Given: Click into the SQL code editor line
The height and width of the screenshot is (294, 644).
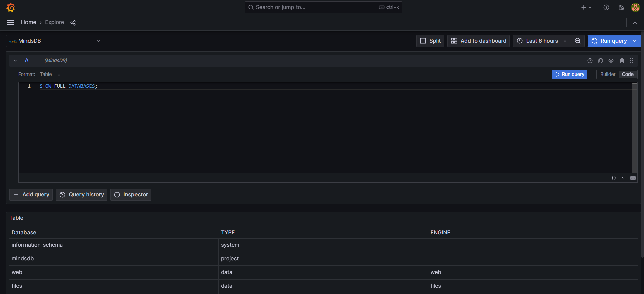Looking at the screenshot, I should pos(335,86).
